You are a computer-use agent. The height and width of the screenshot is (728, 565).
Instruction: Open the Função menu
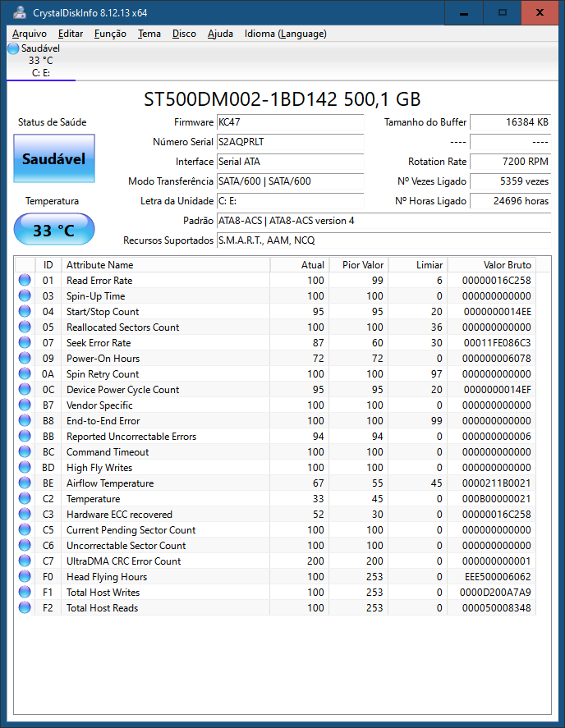point(110,34)
